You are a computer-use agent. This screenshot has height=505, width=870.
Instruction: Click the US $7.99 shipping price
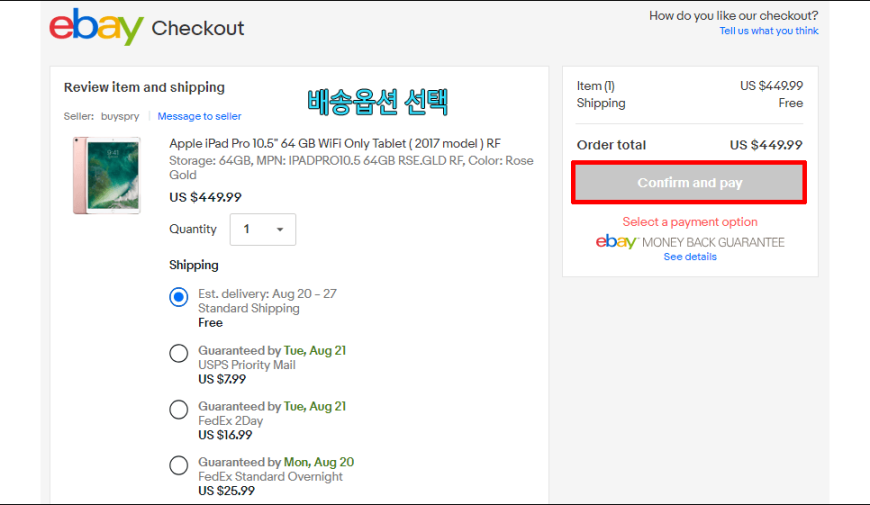point(222,379)
